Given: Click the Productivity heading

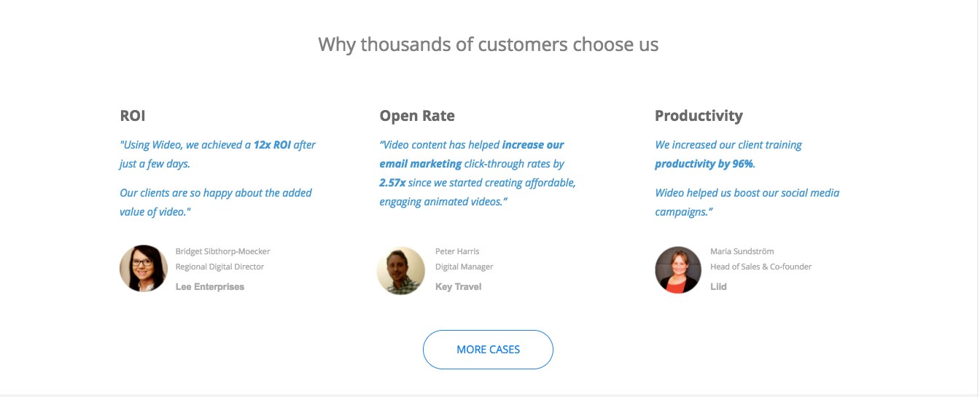Looking at the screenshot, I should 699,116.
